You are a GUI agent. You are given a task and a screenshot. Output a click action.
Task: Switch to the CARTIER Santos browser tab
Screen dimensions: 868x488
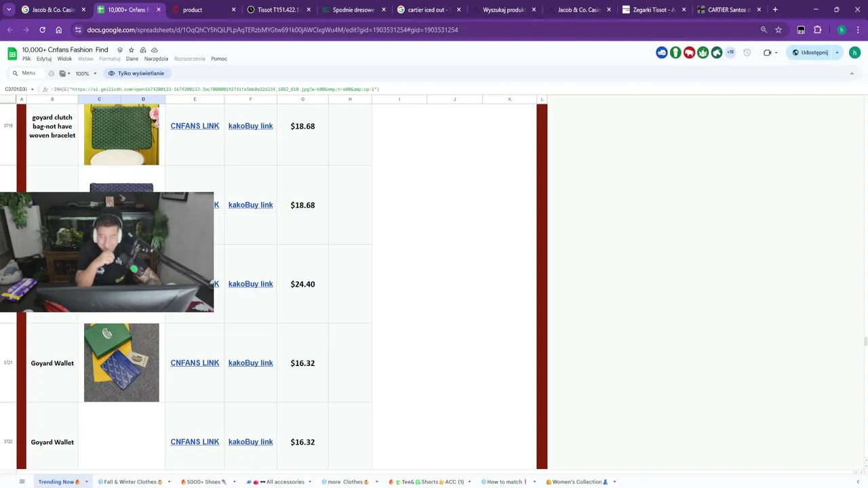(x=728, y=9)
